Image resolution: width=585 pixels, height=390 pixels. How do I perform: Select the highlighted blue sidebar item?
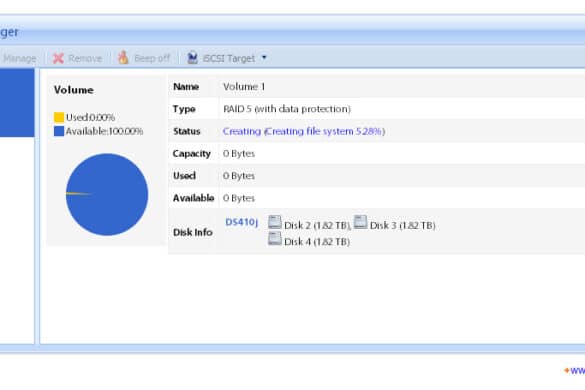[x=17, y=103]
